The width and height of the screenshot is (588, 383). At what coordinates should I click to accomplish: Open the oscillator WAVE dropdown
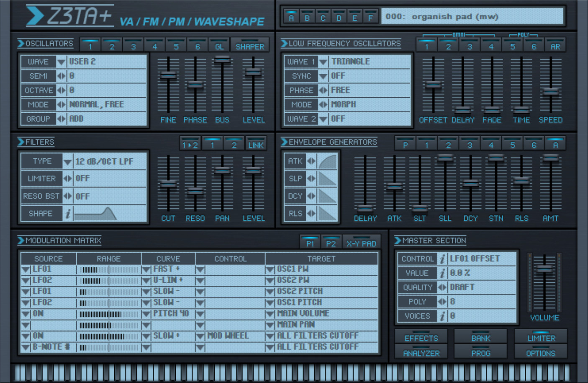(x=61, y=62)
